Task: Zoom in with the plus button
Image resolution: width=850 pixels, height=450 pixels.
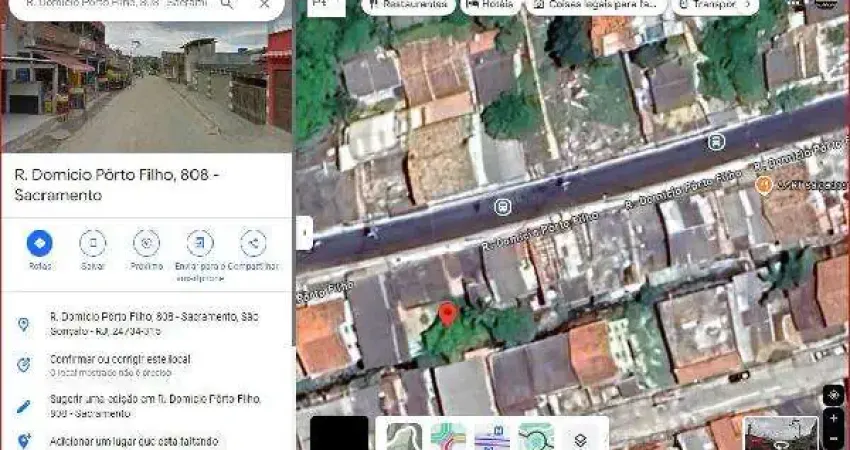Action: point(833,418)
